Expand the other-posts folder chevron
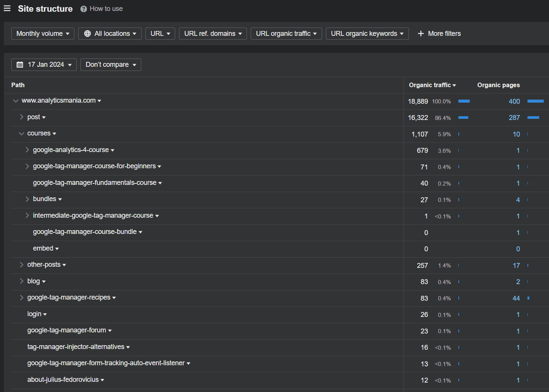 (22, 265)
